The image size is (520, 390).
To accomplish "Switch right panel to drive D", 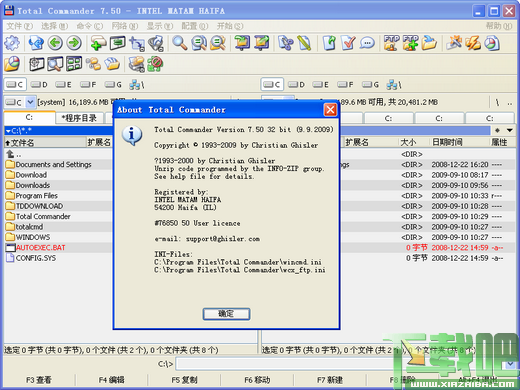I will (x=297, y=85).
